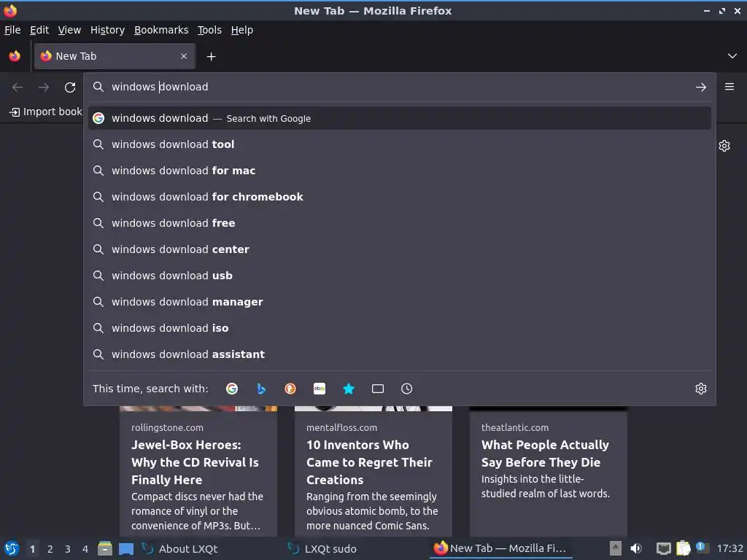Choose suggestion 'windows download center'

(399, 249)
